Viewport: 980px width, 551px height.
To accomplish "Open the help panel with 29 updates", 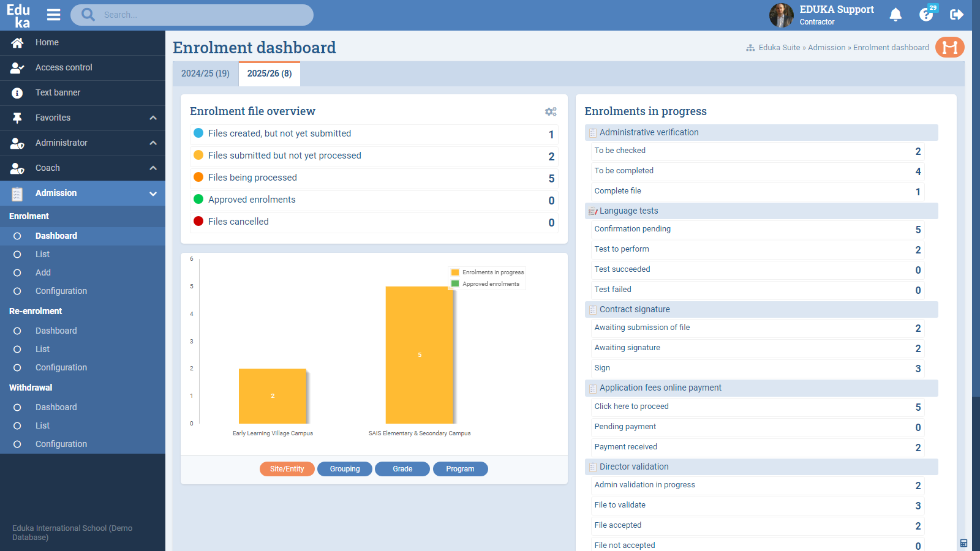I will (x=925, y=15).
